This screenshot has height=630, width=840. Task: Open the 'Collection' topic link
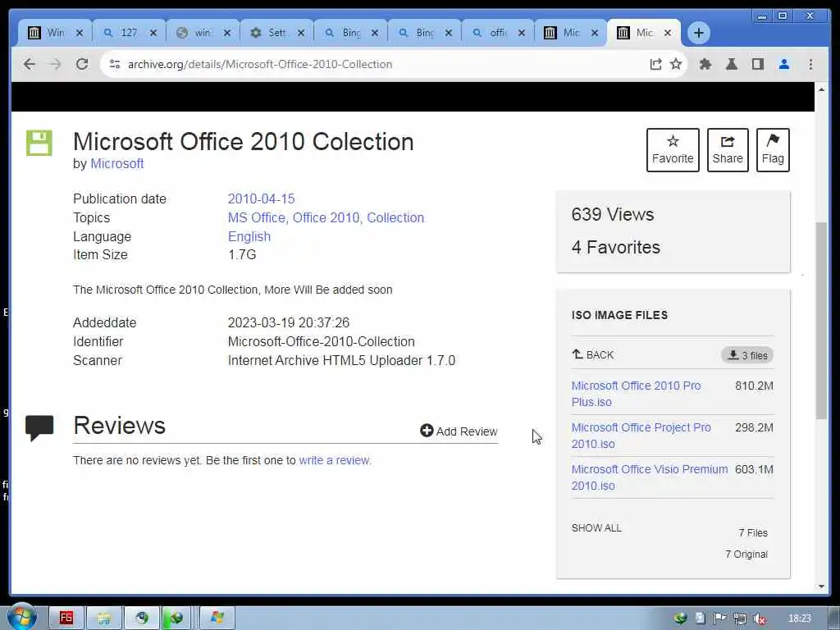[395, 217]
